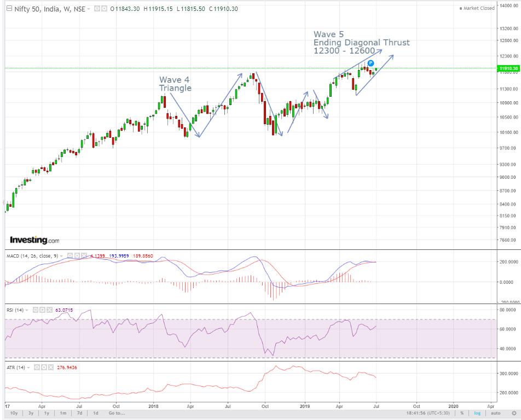Image resolution: width=521 pixels, height=420 pixels.
Task: Select the 3y time range
Action: pos(31,413)
